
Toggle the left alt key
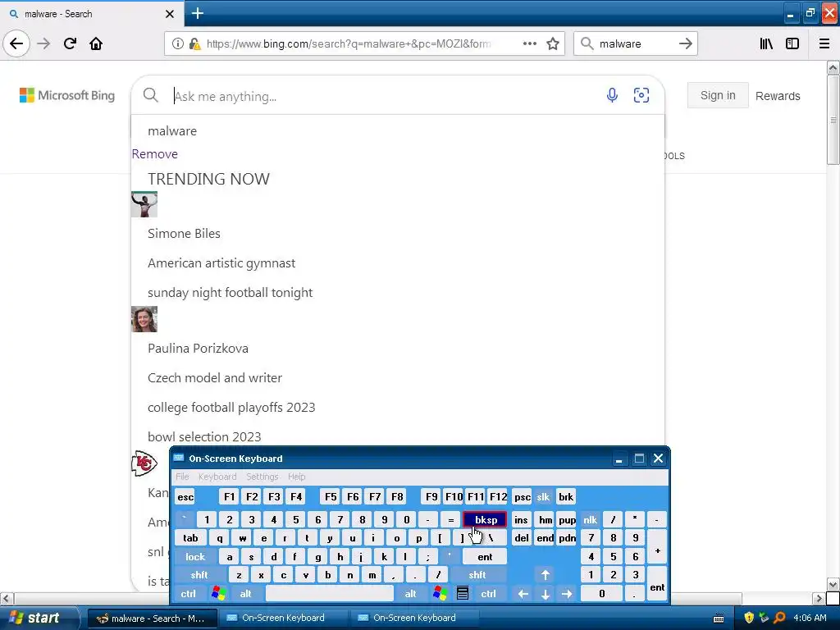[x=245, y=594]
